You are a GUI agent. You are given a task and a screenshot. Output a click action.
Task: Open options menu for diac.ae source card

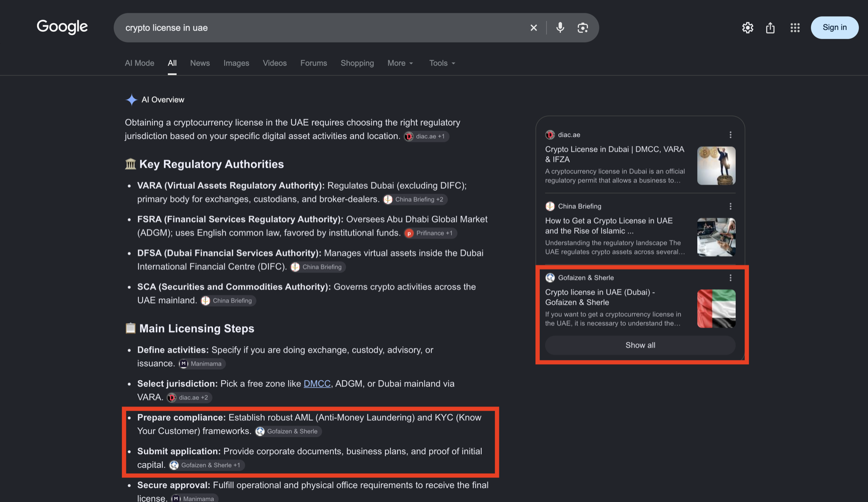[x=731, y=135]
